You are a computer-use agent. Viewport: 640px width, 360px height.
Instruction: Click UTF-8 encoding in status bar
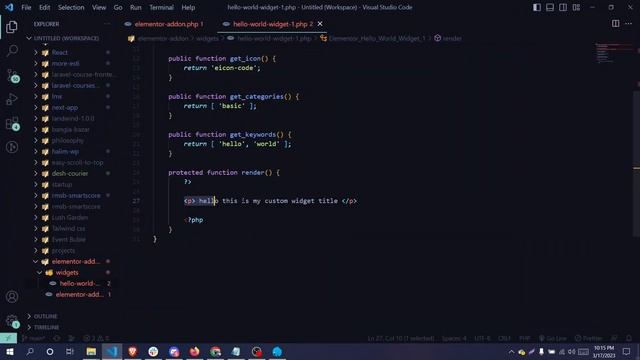click(x=482, y=338)
